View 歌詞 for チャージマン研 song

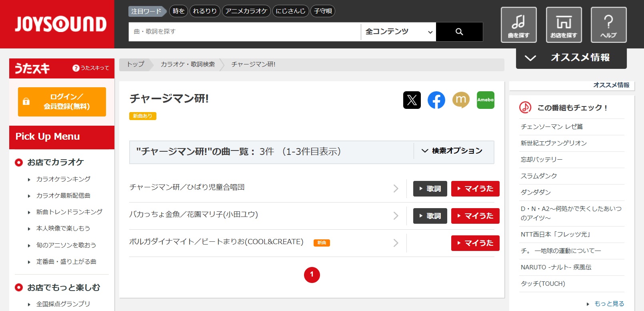(430, 189)
